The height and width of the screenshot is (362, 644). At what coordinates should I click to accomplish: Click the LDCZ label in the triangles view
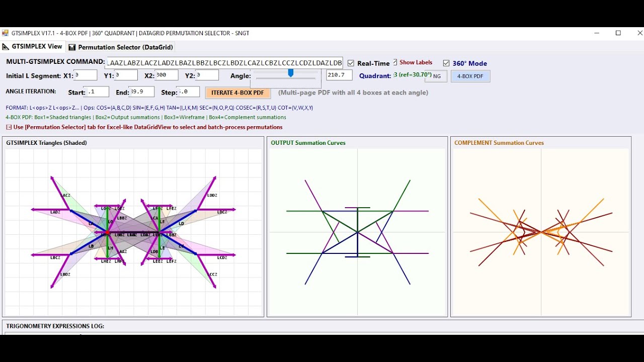pos(222,212)
